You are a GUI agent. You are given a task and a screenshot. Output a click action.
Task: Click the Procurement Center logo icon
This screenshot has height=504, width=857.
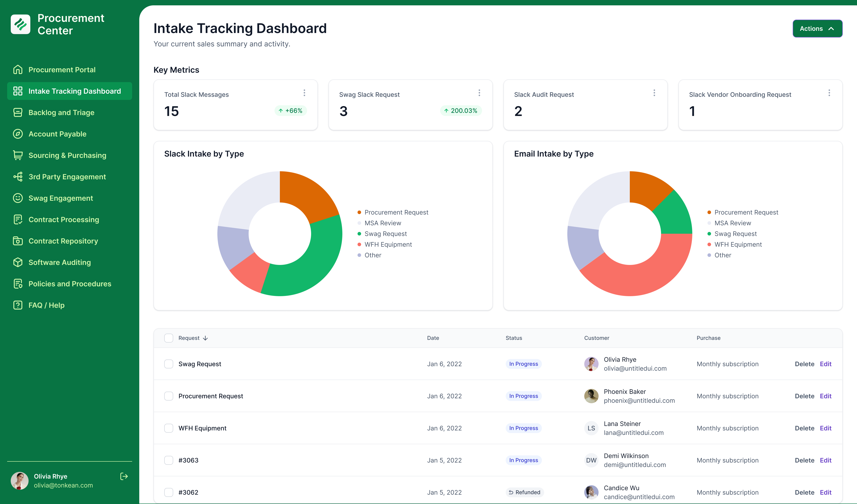(20, 24)
